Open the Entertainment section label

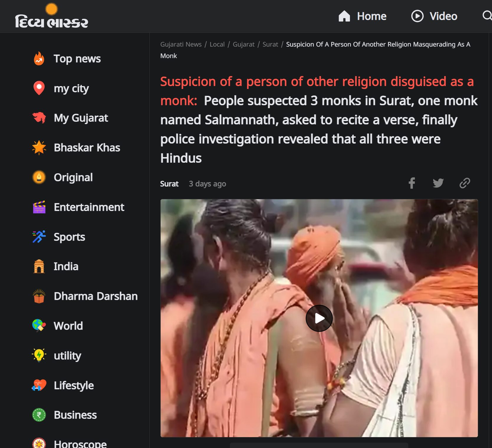tap(89, 207)
